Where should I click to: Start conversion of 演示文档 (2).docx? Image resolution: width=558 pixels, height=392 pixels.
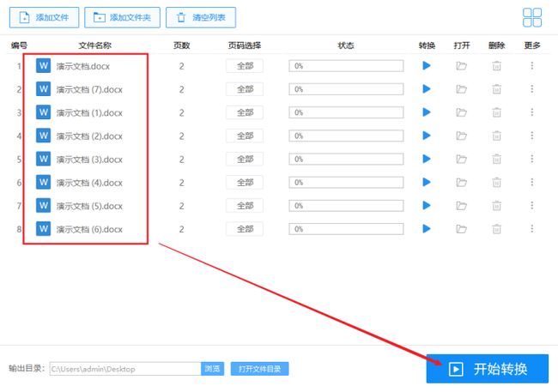427,136
